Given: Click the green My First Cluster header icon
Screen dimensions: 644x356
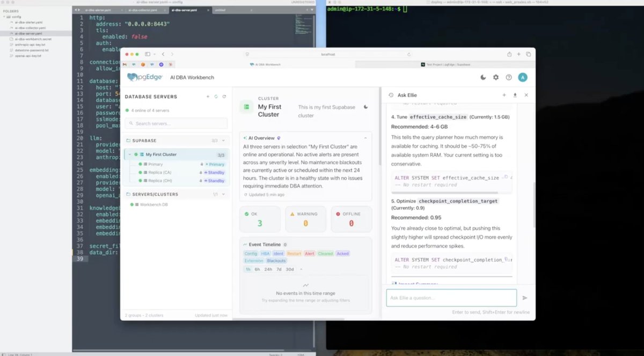Looking at the screenshot, I should [x=247, y=107].
